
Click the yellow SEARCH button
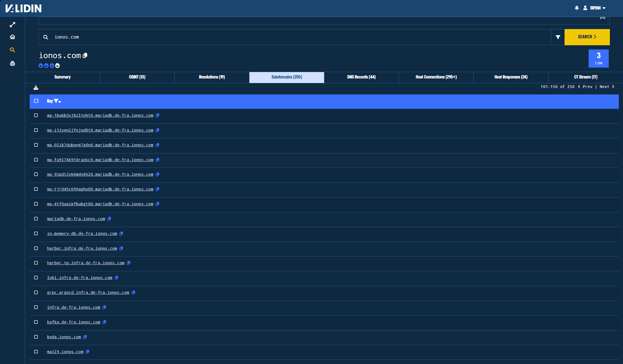587,37
